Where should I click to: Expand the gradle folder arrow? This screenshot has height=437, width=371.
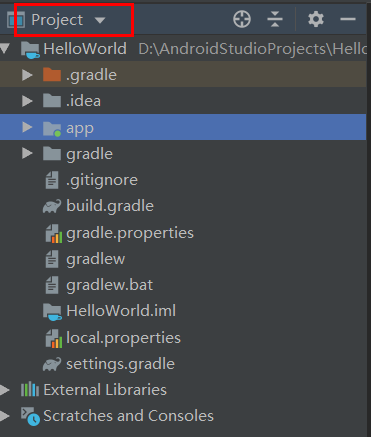27,153
